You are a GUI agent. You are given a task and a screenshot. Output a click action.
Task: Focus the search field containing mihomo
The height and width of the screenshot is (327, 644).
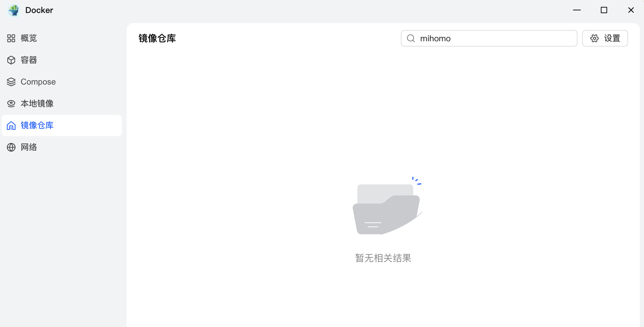tap(489, 38)
